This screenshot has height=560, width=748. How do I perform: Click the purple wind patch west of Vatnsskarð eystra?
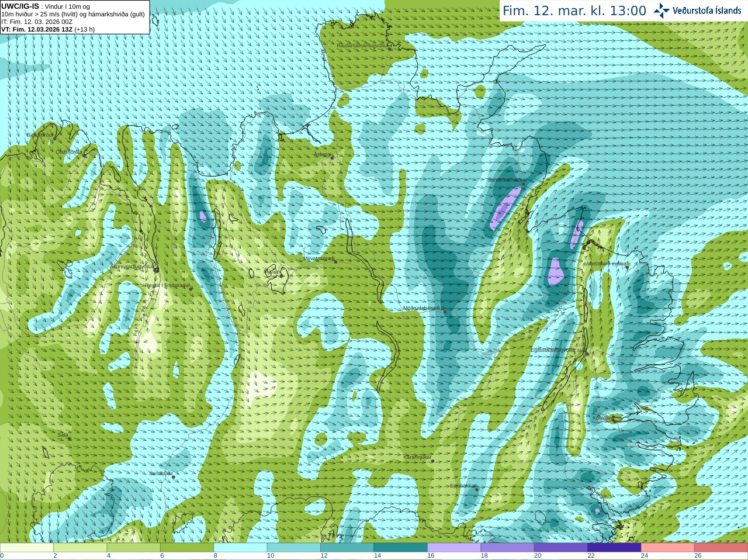pos(556,271)
